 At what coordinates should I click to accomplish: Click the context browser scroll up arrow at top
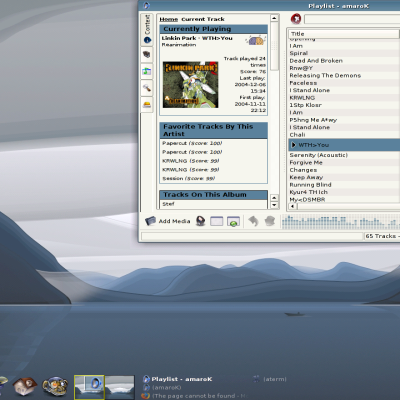click(274, 18)
